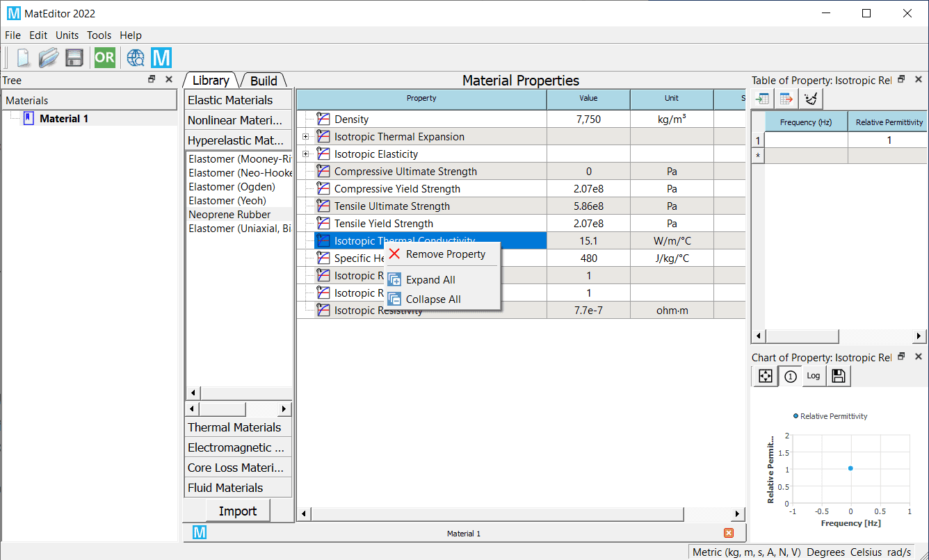Open the globe search toolbar icon

[136, 58]
